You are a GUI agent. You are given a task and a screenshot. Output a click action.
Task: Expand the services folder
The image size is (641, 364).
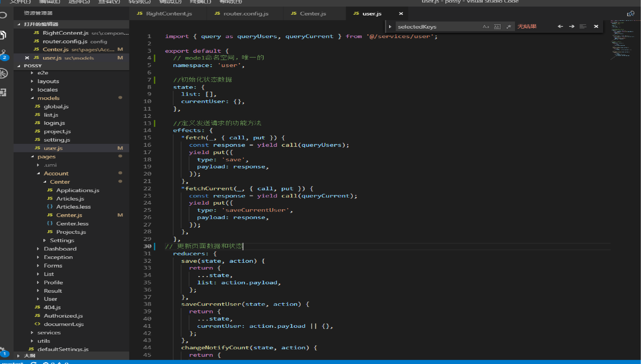coord(49,333)
